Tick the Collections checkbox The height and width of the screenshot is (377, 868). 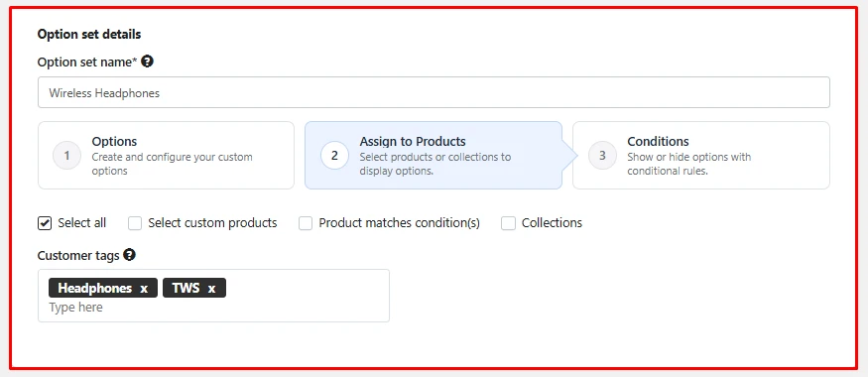[508, 223]
